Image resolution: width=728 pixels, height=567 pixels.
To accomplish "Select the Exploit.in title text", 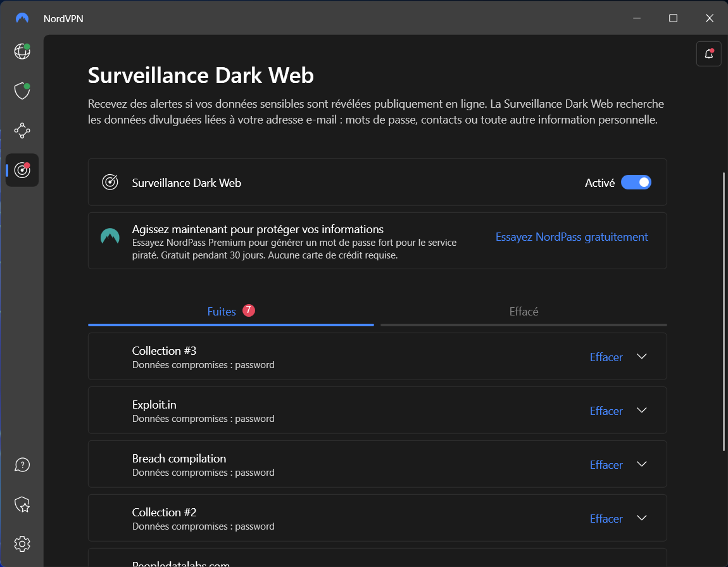I will coord(154,405).
